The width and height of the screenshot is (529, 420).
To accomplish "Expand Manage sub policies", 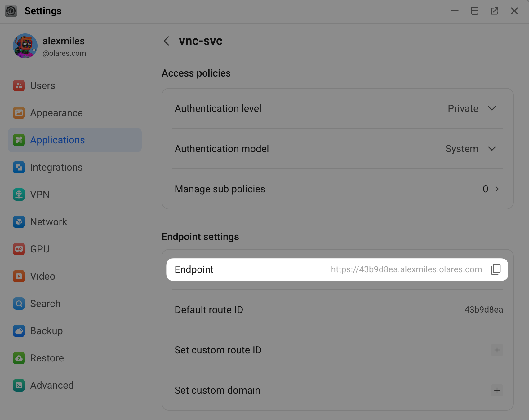I will click(496, 189).
